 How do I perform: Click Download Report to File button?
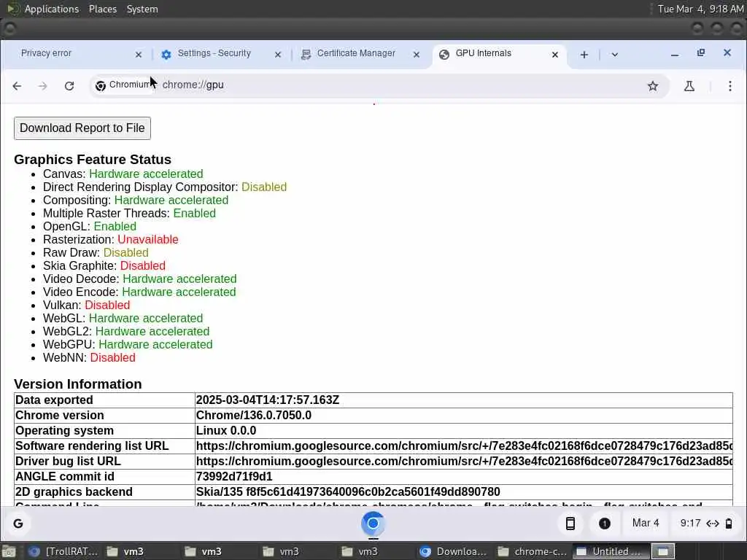coord(82,128)
